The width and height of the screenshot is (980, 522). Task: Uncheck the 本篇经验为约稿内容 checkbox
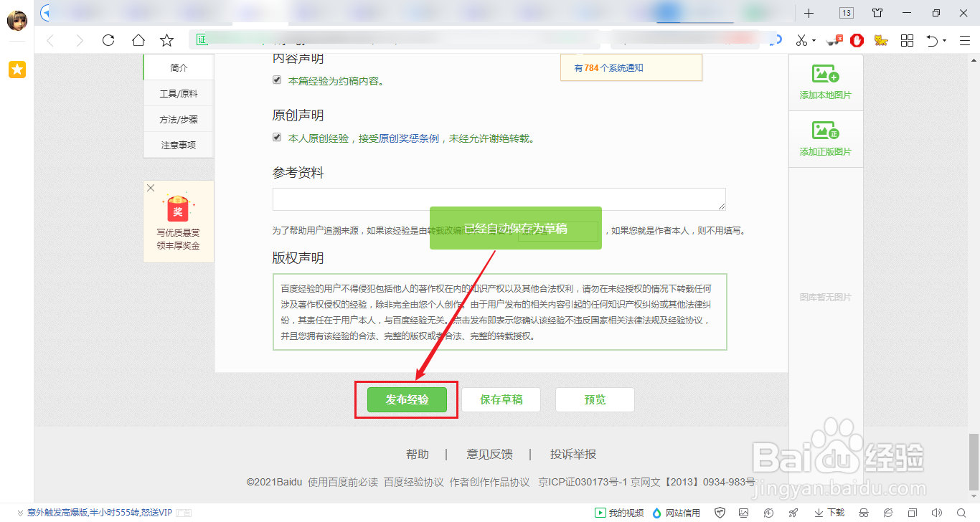[x=277, y=80]
